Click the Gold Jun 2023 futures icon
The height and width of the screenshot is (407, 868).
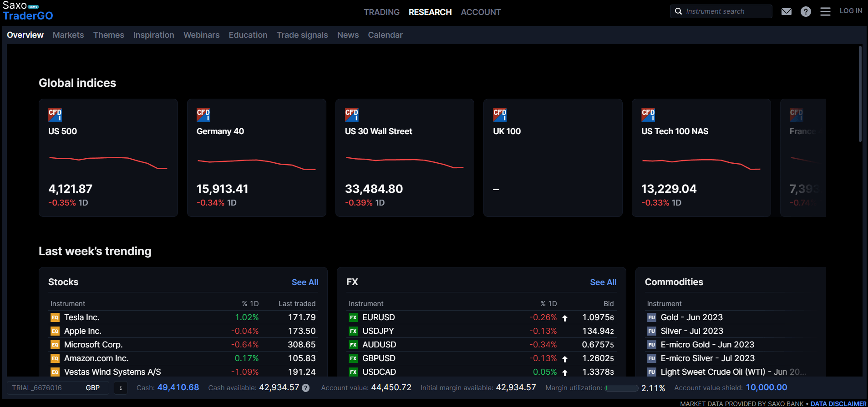tap(652, 317)
